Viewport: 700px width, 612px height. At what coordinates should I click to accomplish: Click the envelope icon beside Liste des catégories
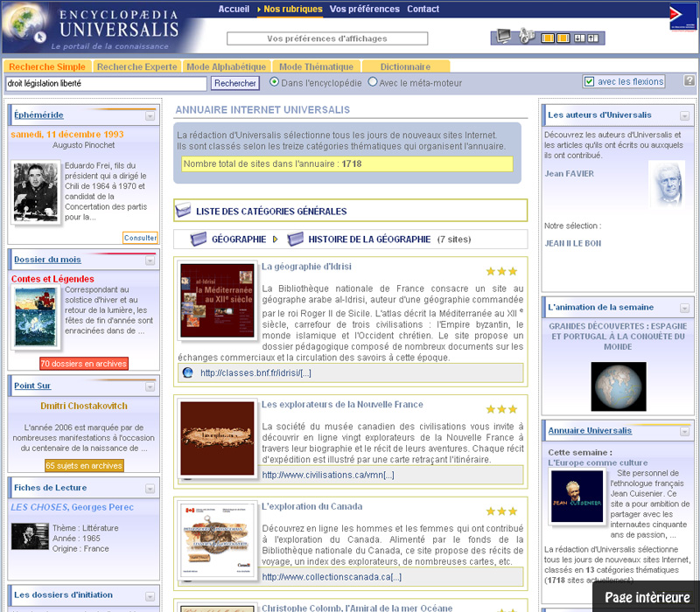(183, 210)
